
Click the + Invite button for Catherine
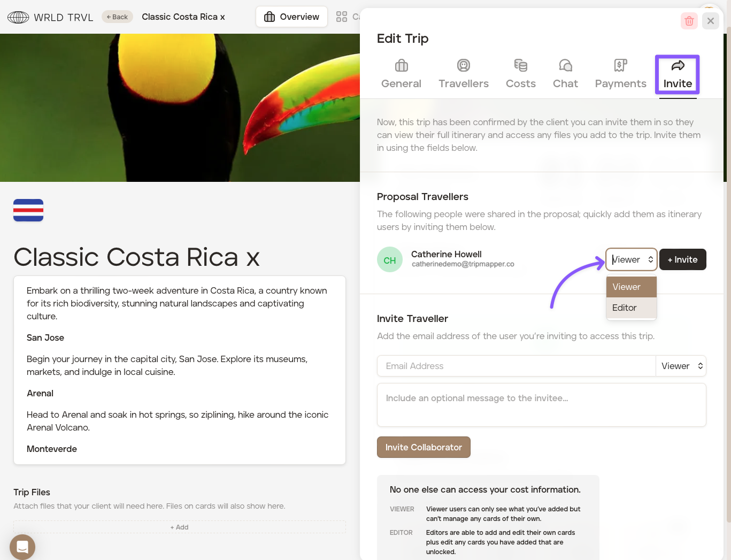(682, 259)
